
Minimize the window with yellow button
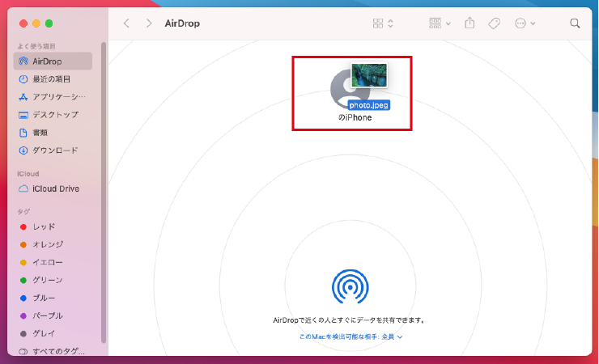tap(36, 23)
